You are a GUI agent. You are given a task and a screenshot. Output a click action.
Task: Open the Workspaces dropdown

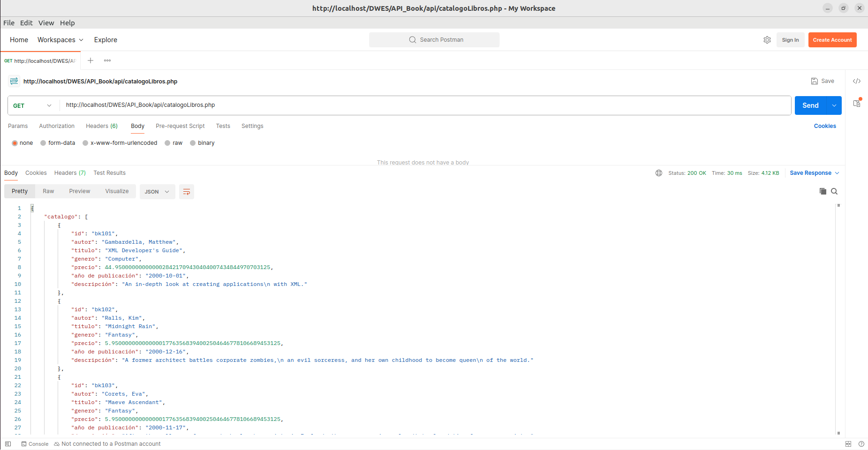pos(60,40)
